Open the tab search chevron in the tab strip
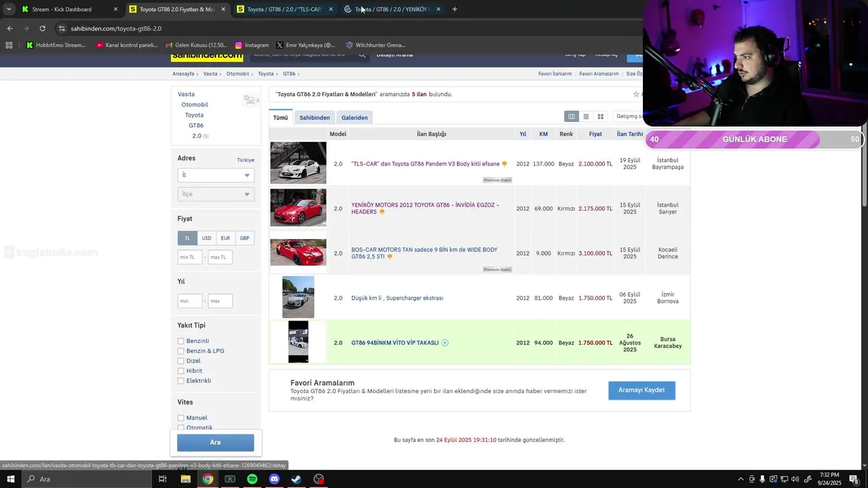868x488 pixels. (x=8, y=9)
